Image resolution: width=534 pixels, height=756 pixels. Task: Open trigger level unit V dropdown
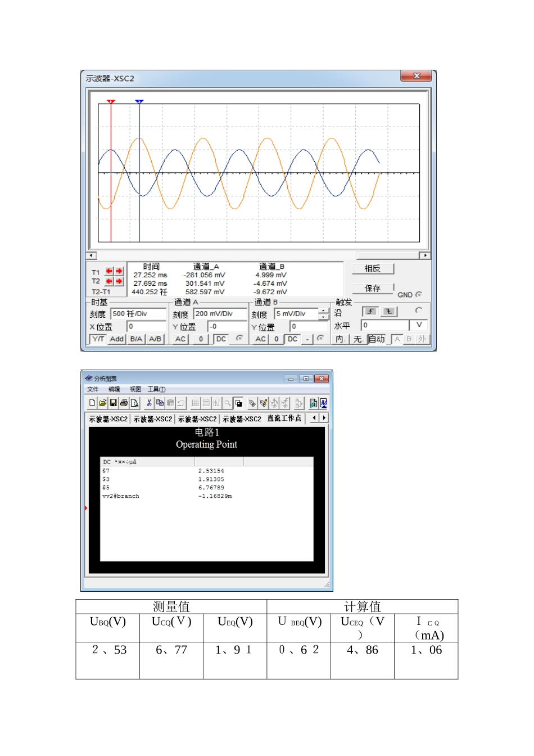419,325
